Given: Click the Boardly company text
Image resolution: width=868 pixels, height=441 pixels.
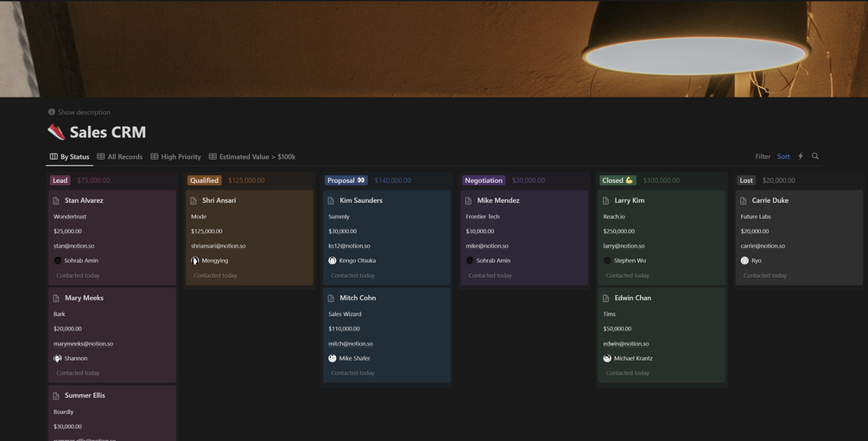Looking at the screenshot, I should click(63, 412).
